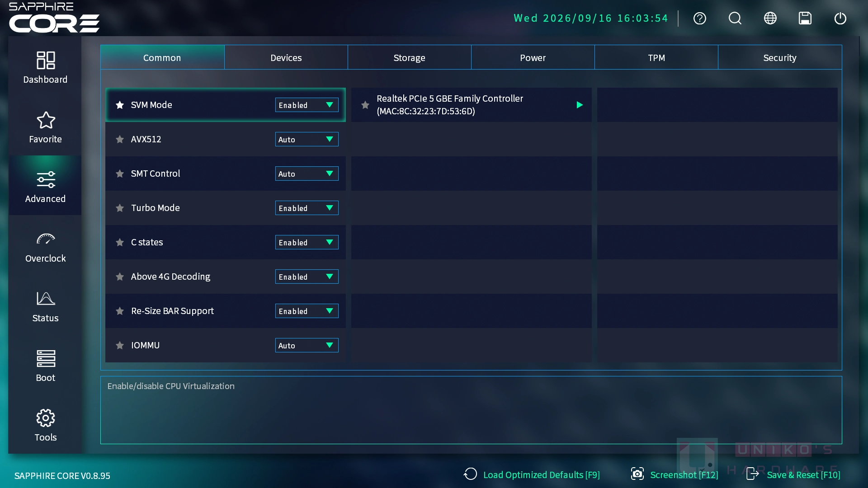868x488 pixels.
Task: Switch to the Storage tab
Action: 409,57
